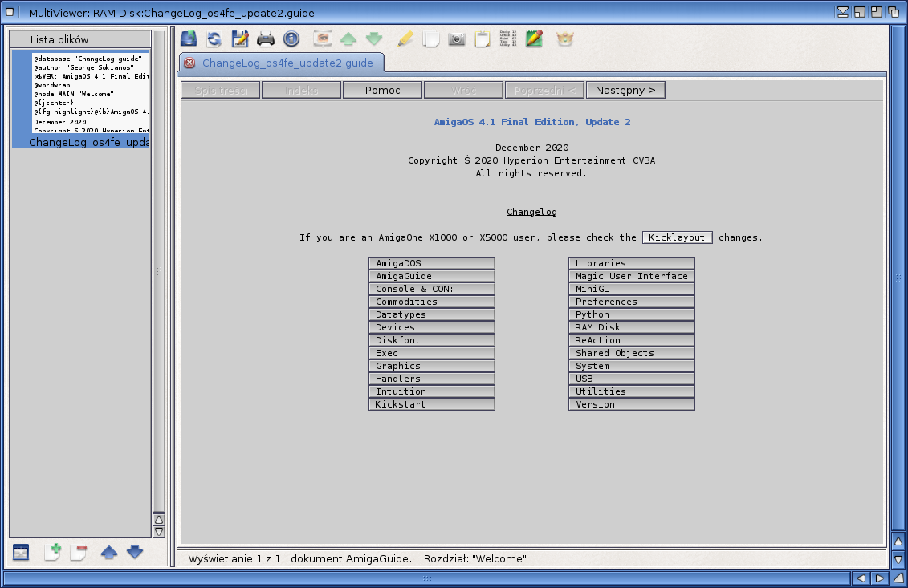Click the Następny > button
Screen dimensions: 908x588
click(625, 91)
